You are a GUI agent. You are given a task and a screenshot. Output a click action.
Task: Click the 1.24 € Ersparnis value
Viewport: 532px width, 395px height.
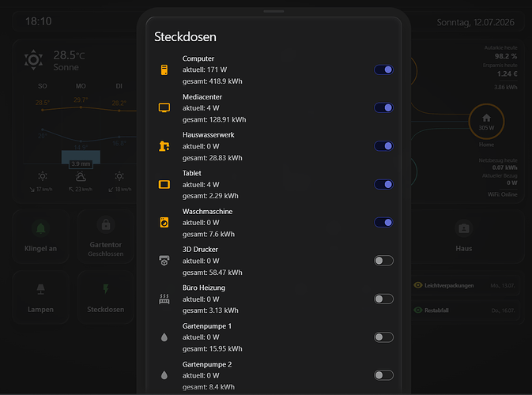[x=507, y=73]
